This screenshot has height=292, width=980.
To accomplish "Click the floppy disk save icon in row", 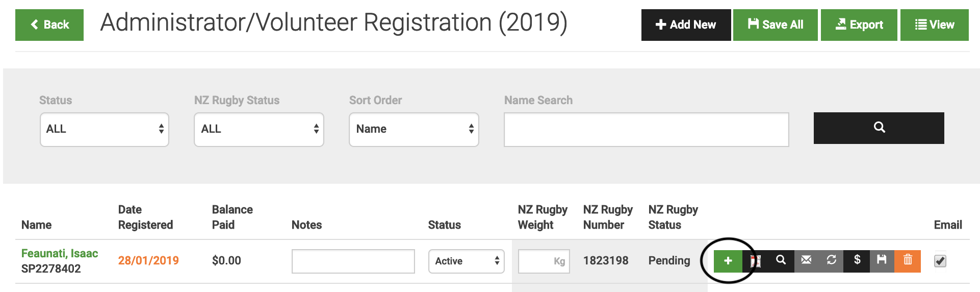I will (882, 260).
